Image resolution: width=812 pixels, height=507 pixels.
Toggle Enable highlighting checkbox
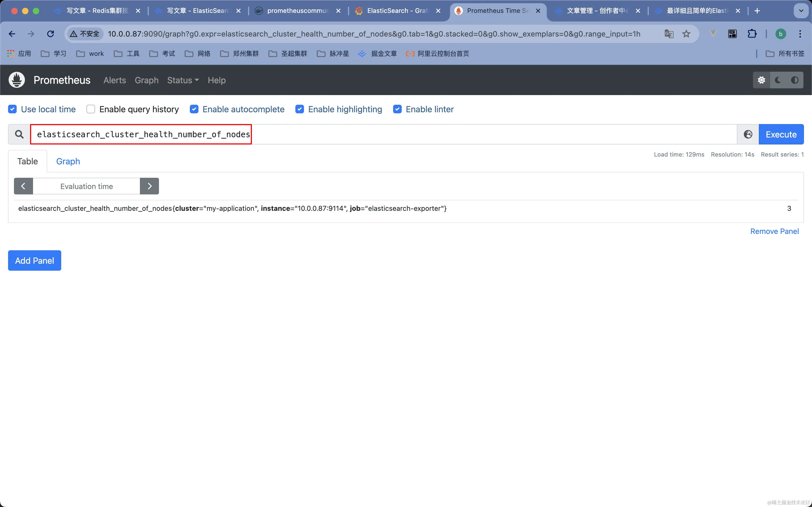pos(300,109)
